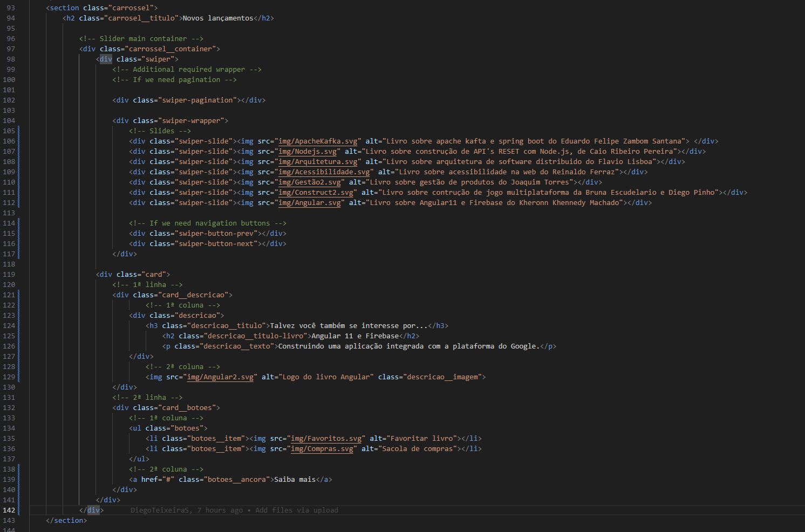
Task: Click the "Additional required wrapper" comment
Action: click(x=187, y=70)
